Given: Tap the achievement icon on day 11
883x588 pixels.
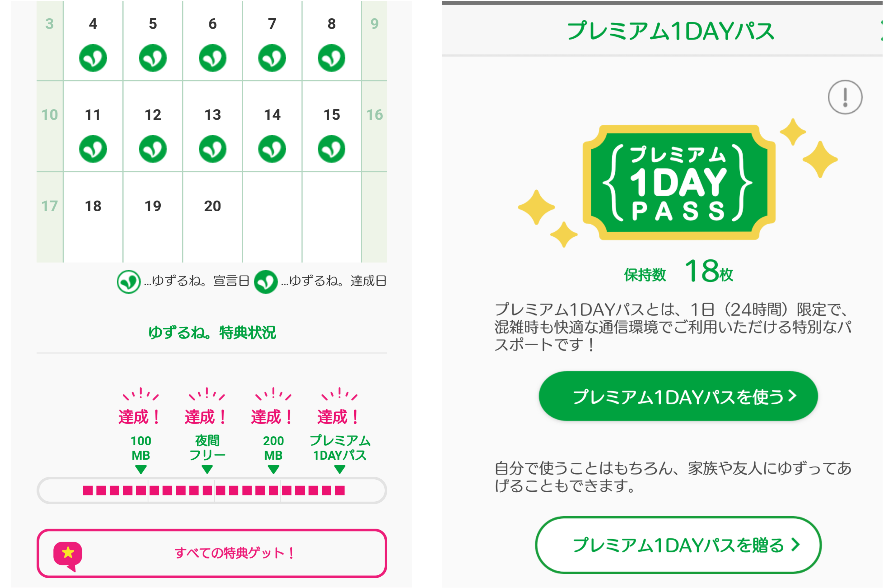Looking at the screenshot, I should [x=93, y=149].
